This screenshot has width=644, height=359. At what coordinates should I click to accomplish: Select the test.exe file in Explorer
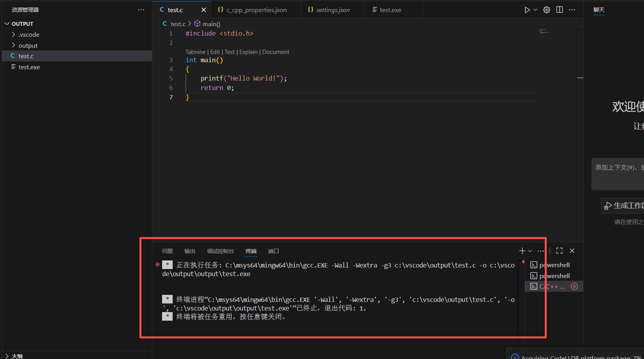click(29, 67)
